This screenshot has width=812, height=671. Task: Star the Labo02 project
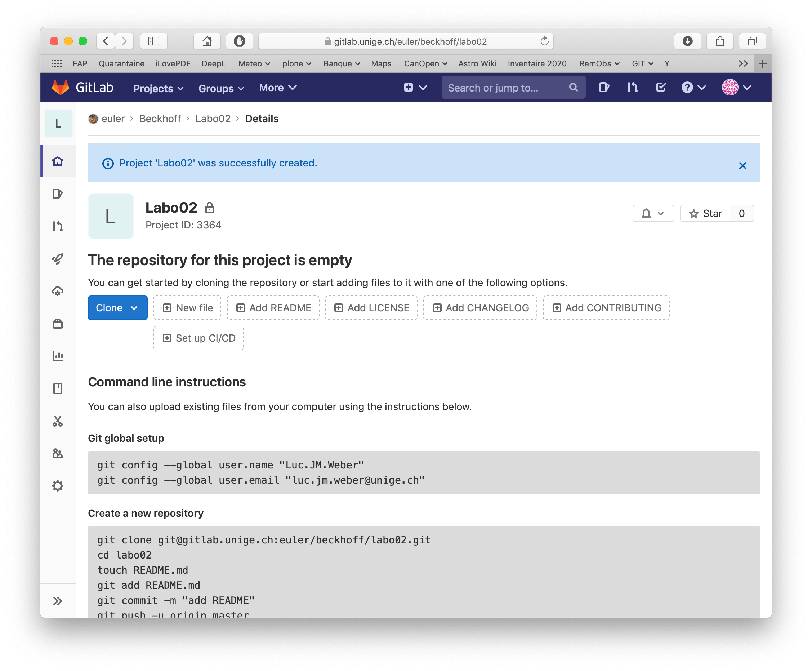coord(705,213)
